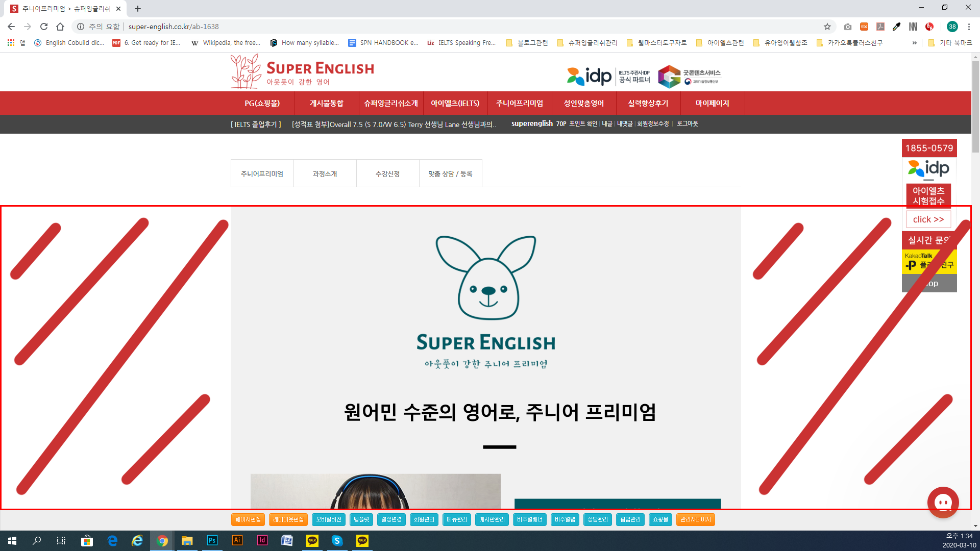Open the Chrome three-dot menu

969,27
